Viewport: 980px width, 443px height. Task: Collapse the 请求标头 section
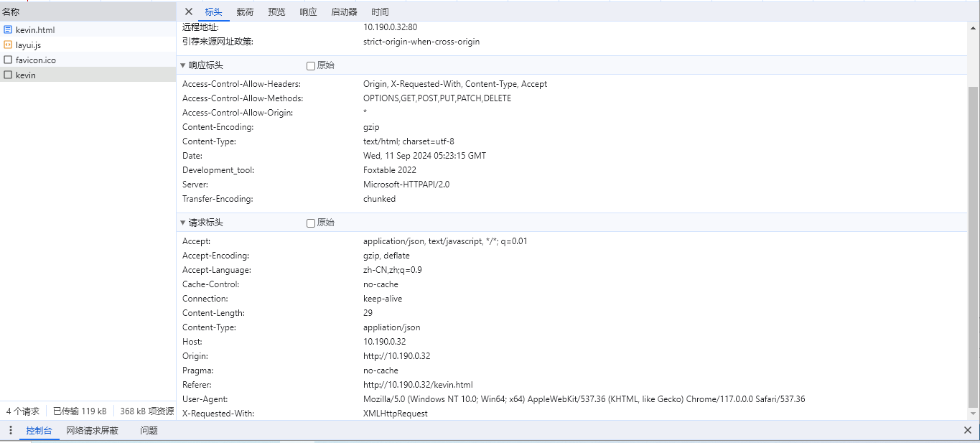(183, 223)
